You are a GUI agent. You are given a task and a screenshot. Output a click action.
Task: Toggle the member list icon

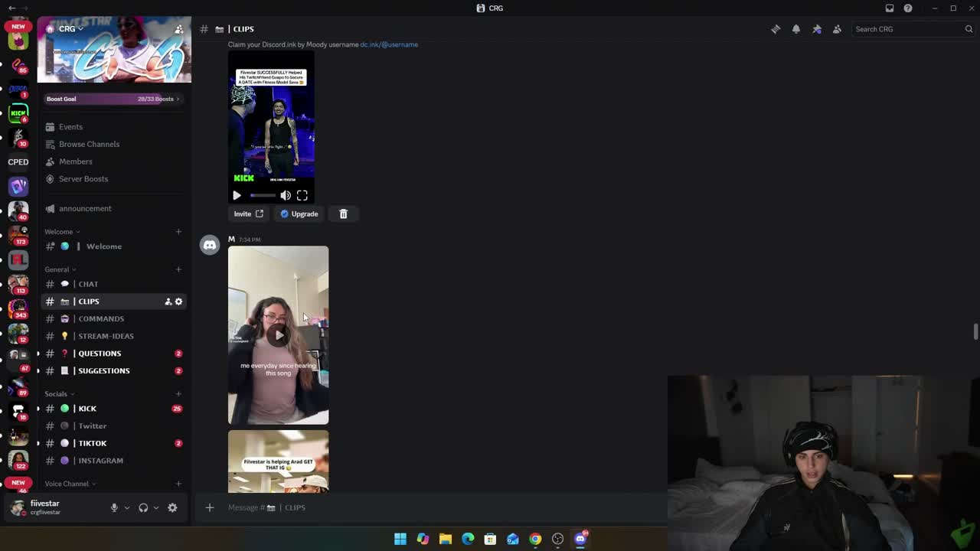[837, 29]
